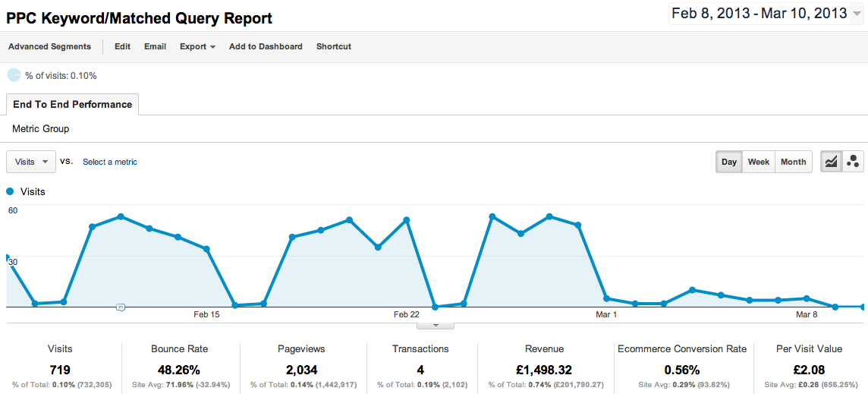Click the Shortcut button
Image resolution: width=868 pixels, height=394 pixels.
[x=334, y=47]
